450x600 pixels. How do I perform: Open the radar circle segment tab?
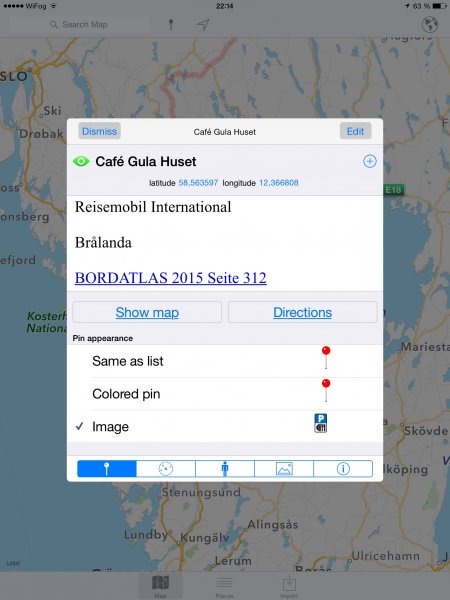pos(166,468)
